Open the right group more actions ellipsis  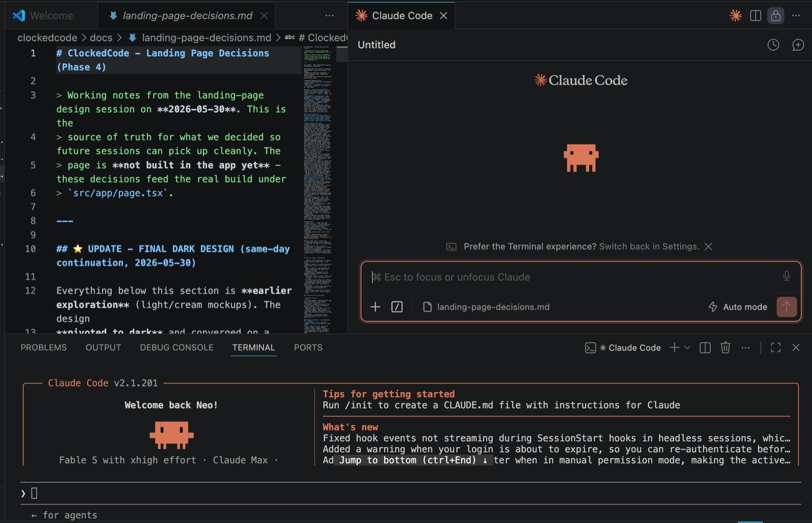coord(796,16)
